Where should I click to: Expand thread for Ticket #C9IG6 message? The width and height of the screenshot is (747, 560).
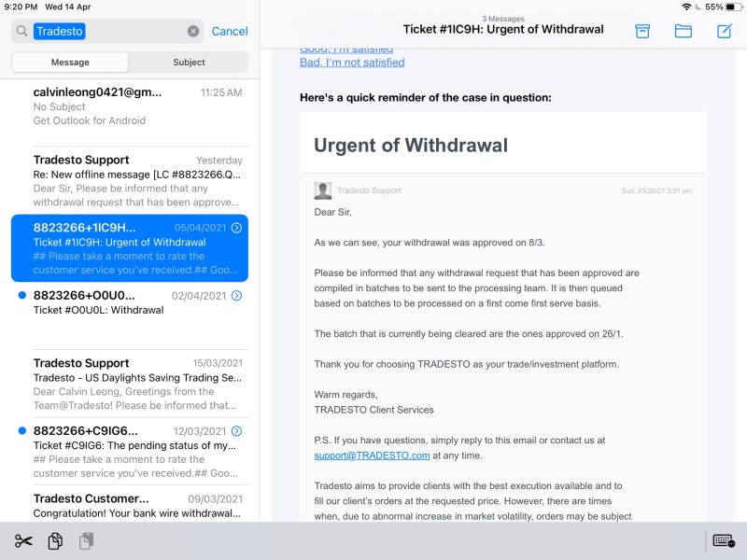tap(236, 431)
